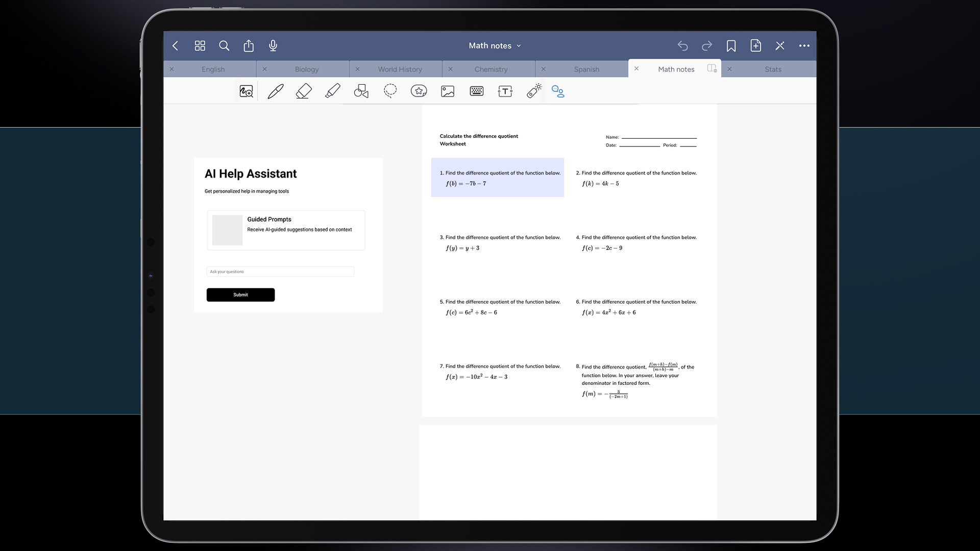Image resolution: width=980 pixels, height=551 pixels.
Task: Switch to the World History tab
Action: 400,69
